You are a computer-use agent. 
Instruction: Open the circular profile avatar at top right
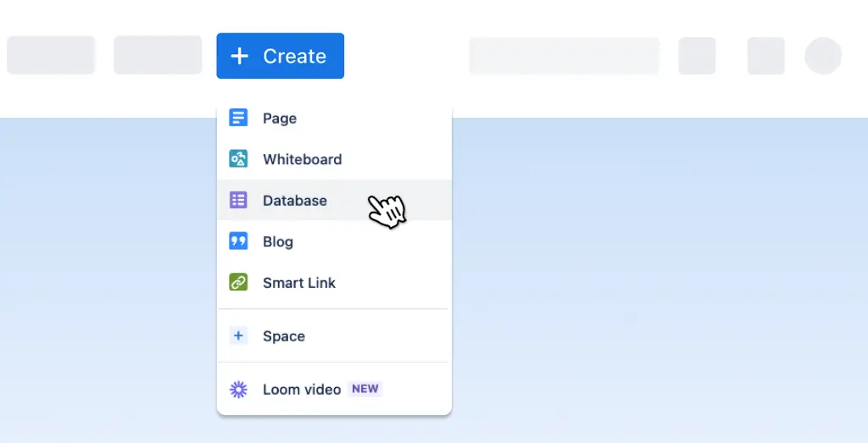click(822, 56)
